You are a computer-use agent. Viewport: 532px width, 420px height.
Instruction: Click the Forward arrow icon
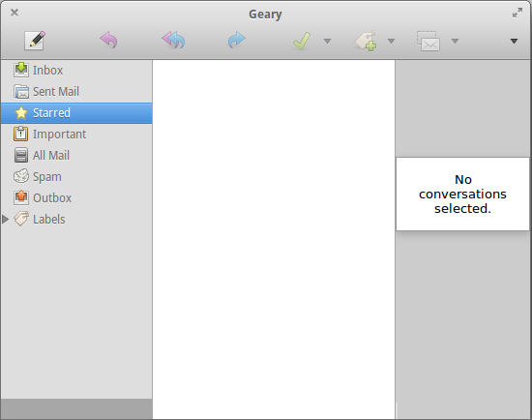(x=236, y=40)
